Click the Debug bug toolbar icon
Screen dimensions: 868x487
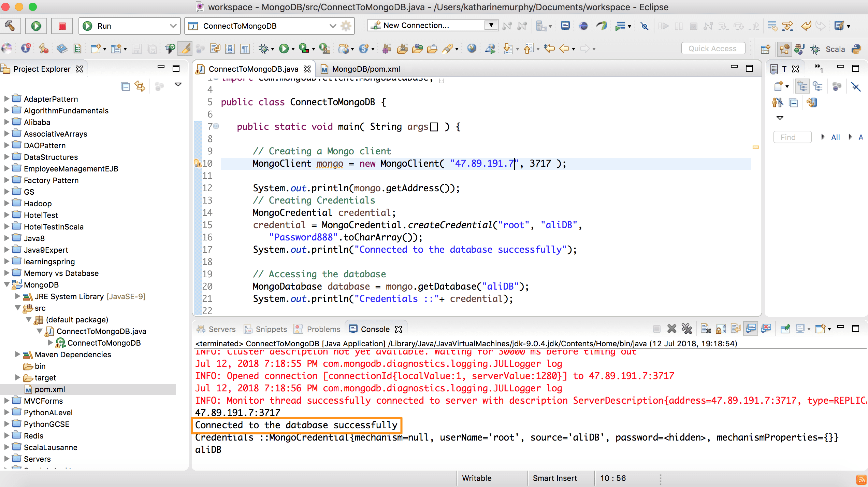point(263,49)
